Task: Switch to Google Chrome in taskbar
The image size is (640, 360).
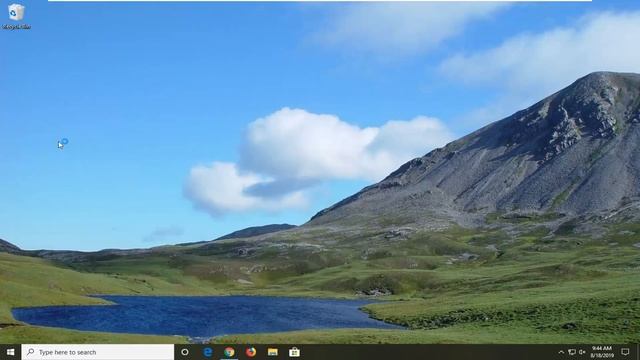Action: pyautogui.click(x=229, y=352)
